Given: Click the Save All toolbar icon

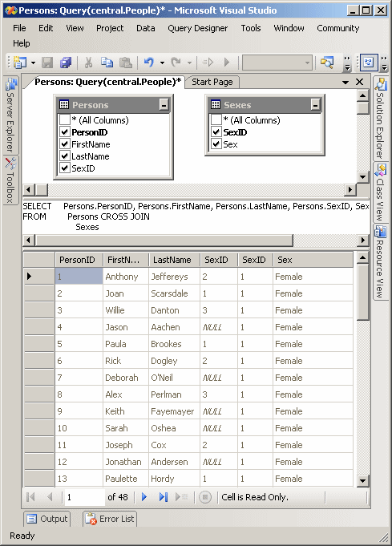Looking at the screenshot, I should [x=66, y=63].
